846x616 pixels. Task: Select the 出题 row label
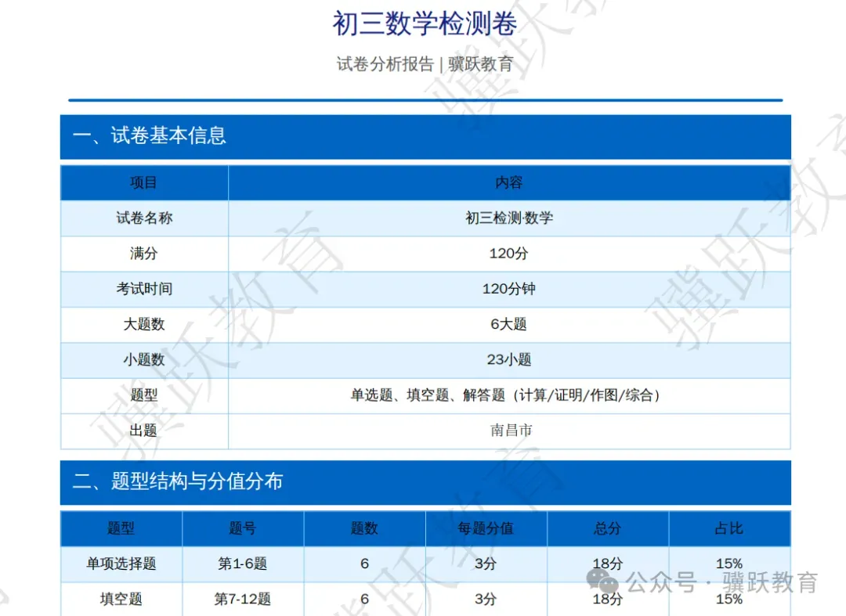click(143, 430)
